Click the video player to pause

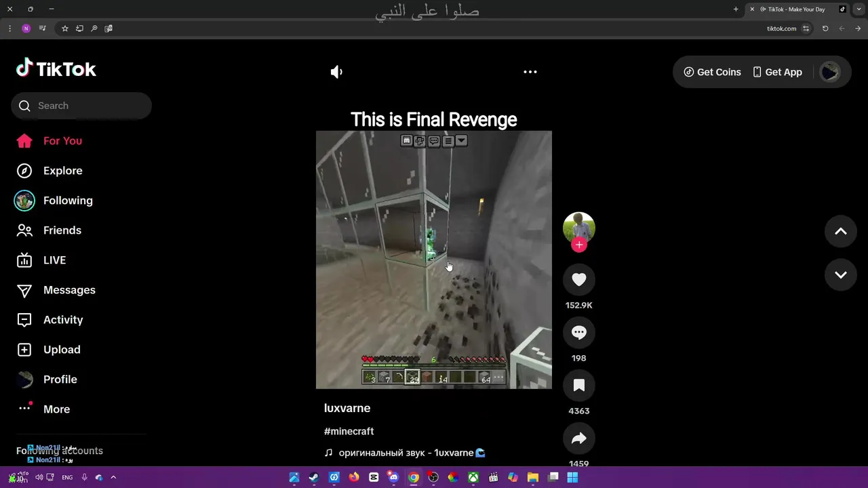coord(434,260)
